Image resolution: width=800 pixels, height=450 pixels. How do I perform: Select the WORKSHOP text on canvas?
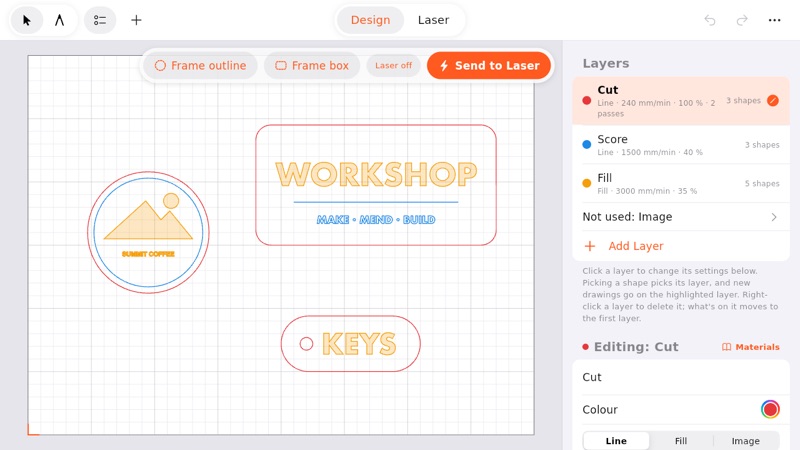click(x=376, y=174)
